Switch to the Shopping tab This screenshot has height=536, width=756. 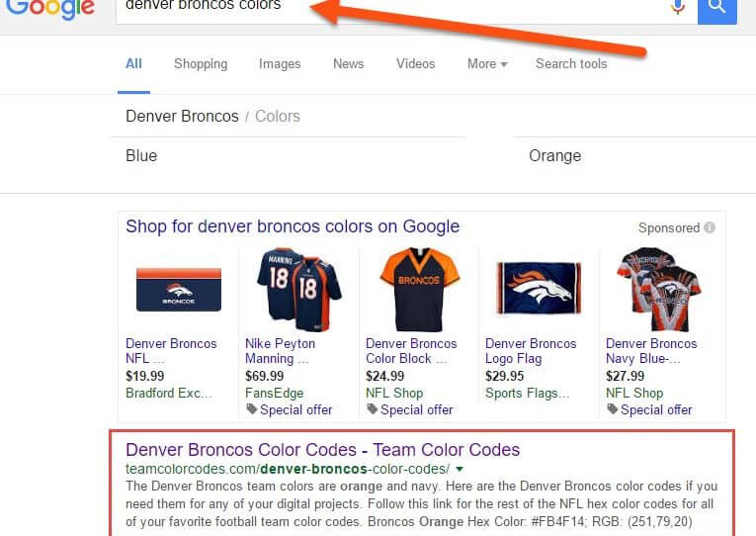pos(201,63)
